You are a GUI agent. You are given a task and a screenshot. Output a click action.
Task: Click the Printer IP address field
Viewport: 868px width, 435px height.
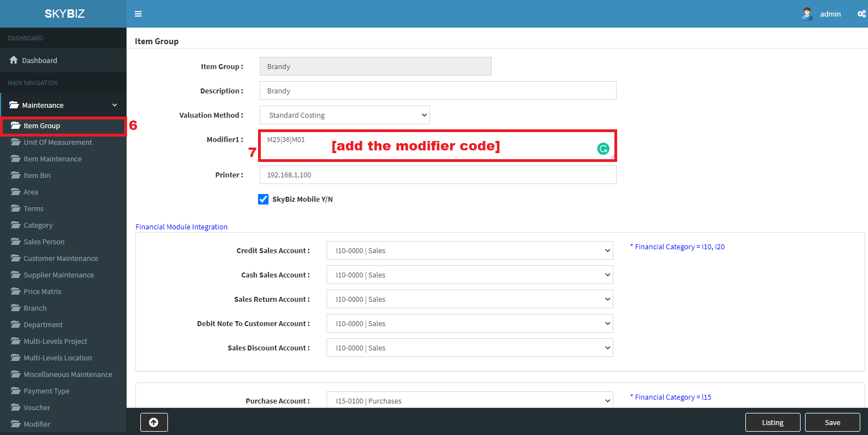click(438, 175)
